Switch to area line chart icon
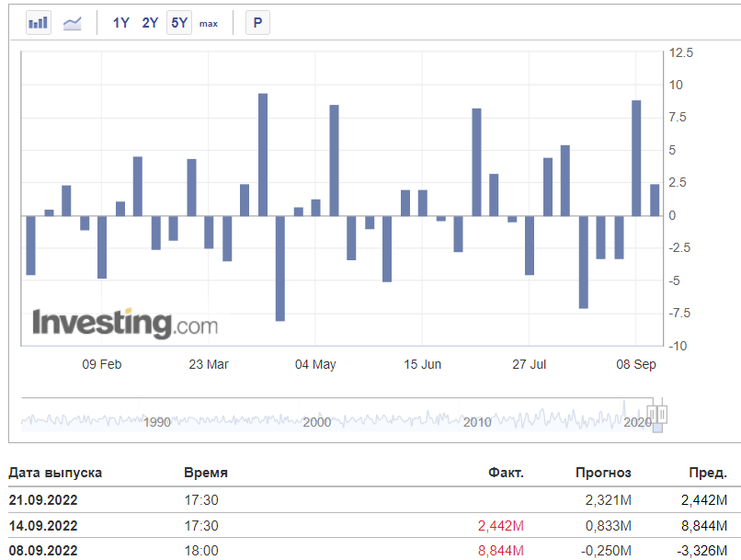Screen dimensions: 741x560 coord(73,23)
